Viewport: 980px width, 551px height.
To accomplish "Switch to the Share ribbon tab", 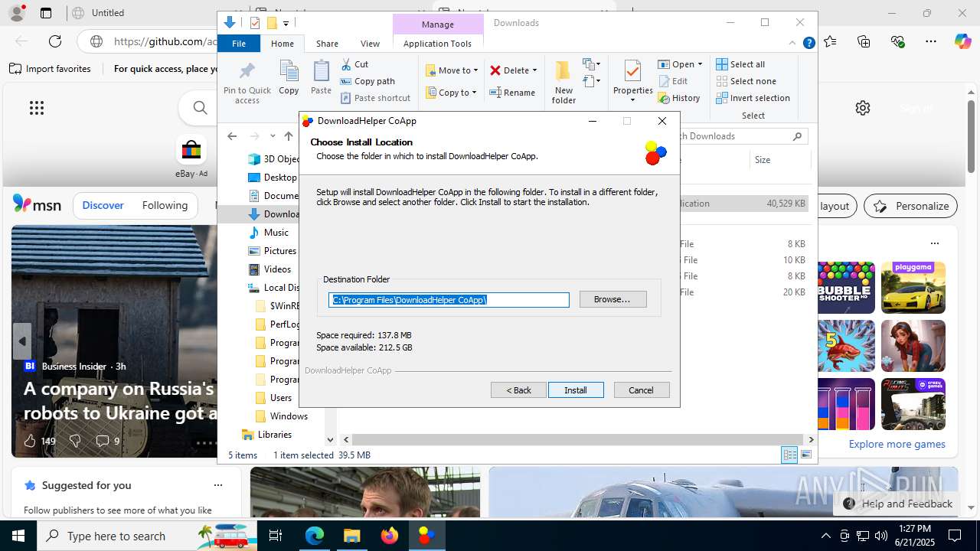I will click(327, 44).
